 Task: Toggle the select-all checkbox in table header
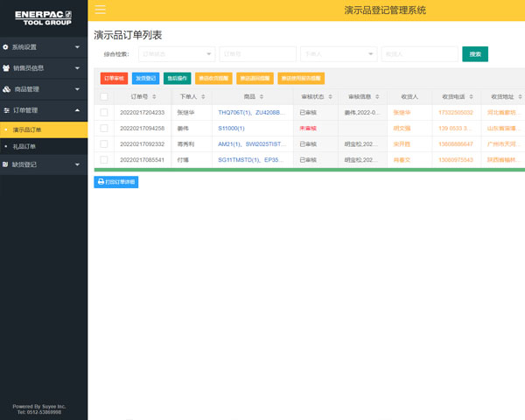pyautogui.click(x=104, y=97)
